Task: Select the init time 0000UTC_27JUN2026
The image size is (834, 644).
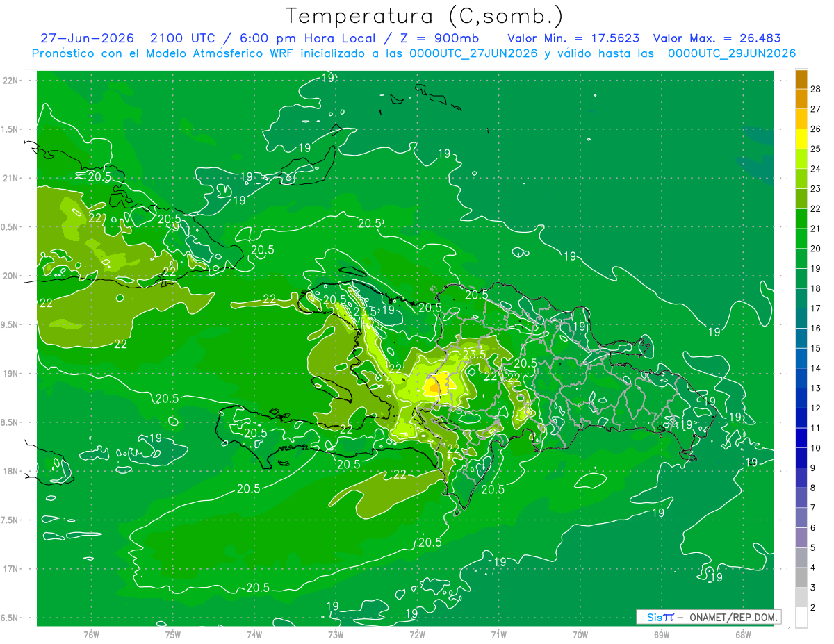Action: pyautogui.click(x=473, y=53)
